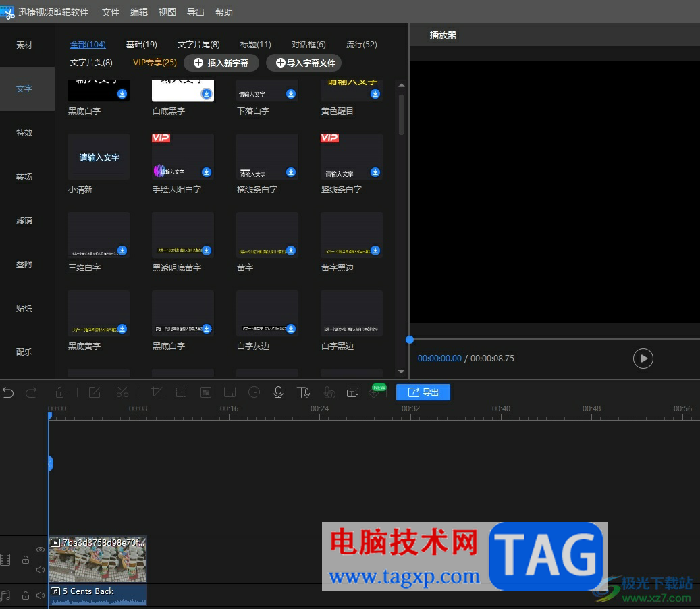Switch to the 叠附 sidebar tab

click(x=24, y=264)
